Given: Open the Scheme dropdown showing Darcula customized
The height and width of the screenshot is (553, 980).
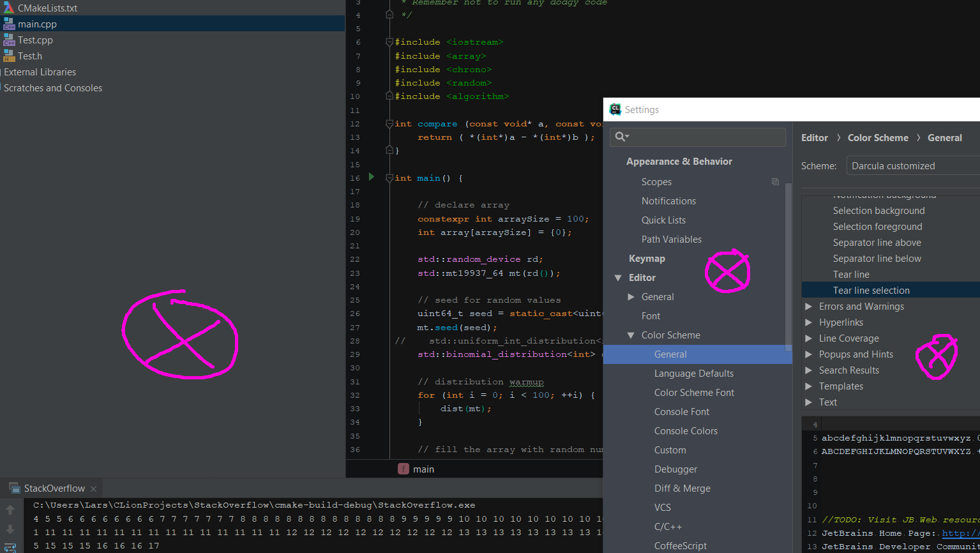Looking at the screenshot, I should click(x=913, y=166).
